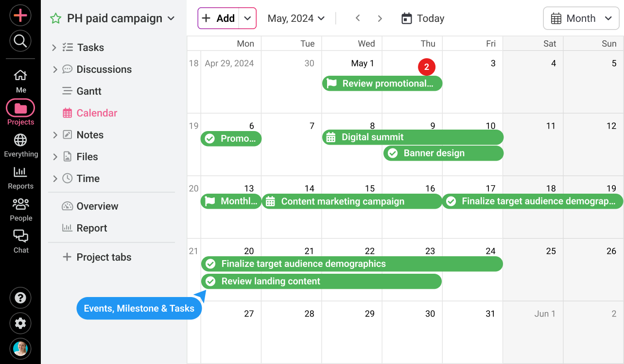Switch to the Gantt view
The width and height of the screenshot is (624, 364).
89,91
